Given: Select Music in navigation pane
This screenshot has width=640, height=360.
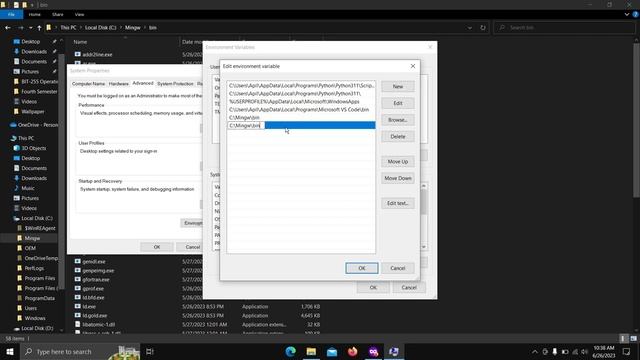Looking at the screenshot, I should [27, 188].
